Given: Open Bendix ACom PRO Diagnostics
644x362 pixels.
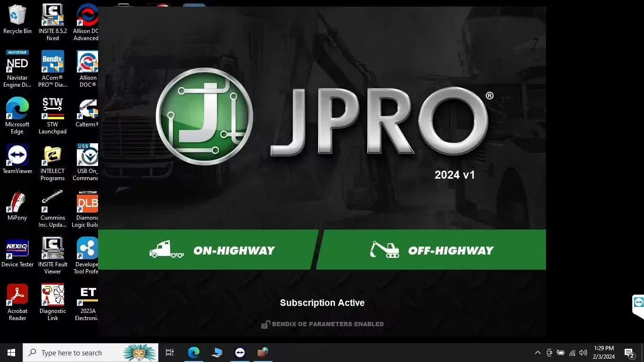Looking at the screenshot, I should (52, 63).
